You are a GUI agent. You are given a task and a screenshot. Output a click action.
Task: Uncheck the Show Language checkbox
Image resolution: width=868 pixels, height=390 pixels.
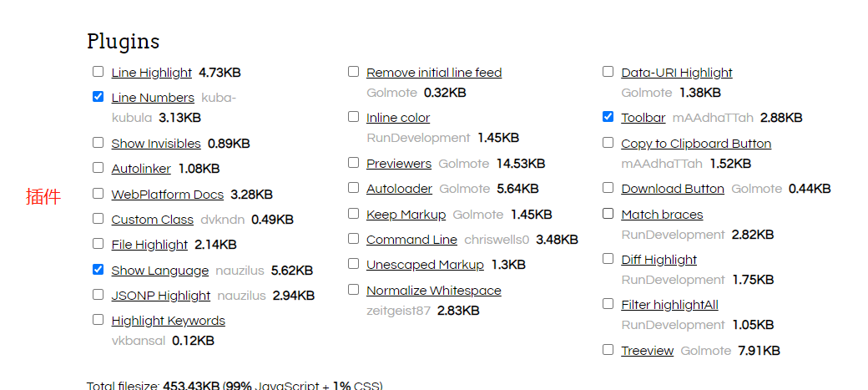pos(98,269)
